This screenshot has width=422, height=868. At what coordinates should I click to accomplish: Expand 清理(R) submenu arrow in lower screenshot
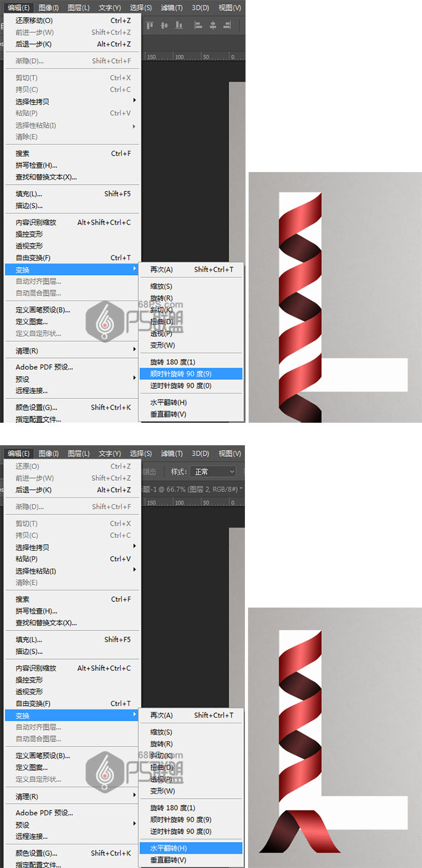point(134,796)
